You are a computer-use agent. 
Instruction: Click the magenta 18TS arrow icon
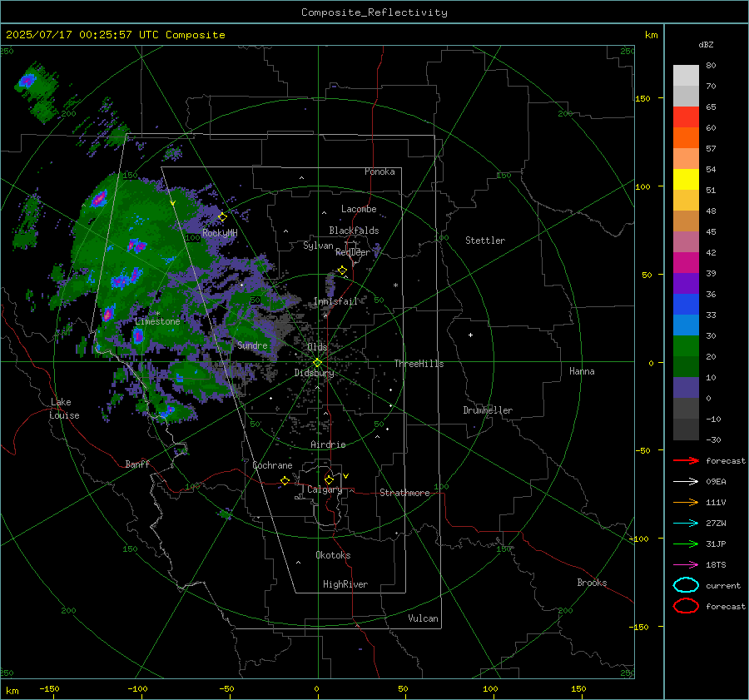(x=686, y=565)
